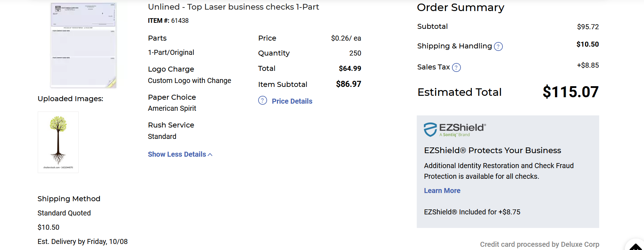Click the item number 61438
This screenshot has height=250, width=644.
pyautogui.click(x=180, y=21)
